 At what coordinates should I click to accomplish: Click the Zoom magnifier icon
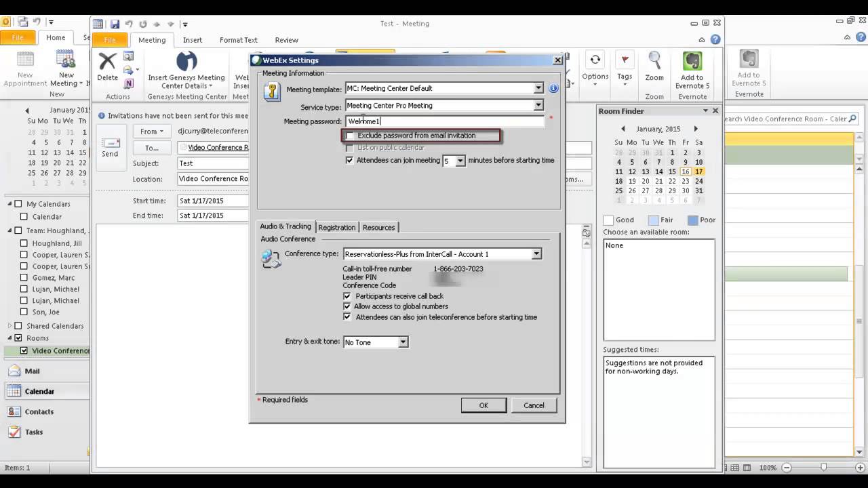point(654,60)
